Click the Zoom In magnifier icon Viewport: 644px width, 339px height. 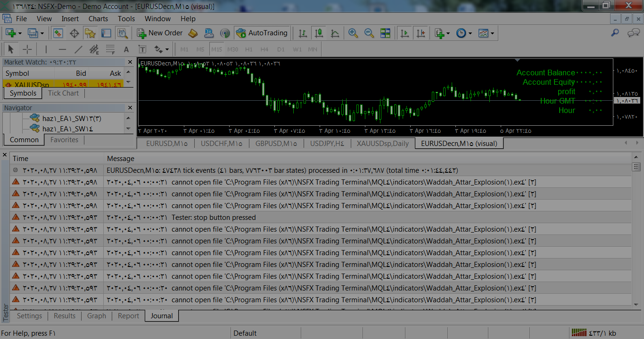(x=353, y=33)
